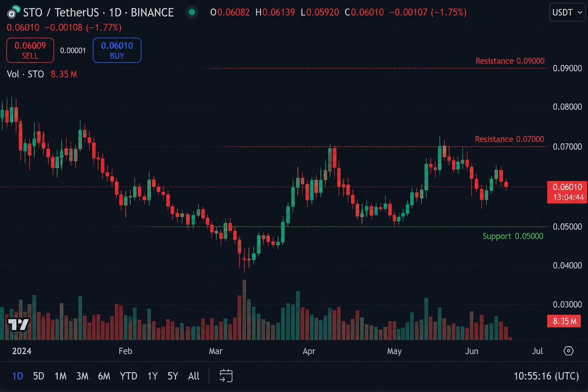Screen dimensions: 588x392
Task: Click the Resistance 0.07000 line label
Action: [x=510, y=139]
